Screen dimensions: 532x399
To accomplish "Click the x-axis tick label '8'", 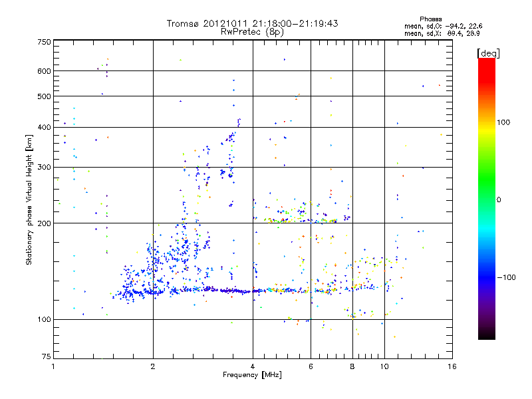I will click(x=352, y=366).
